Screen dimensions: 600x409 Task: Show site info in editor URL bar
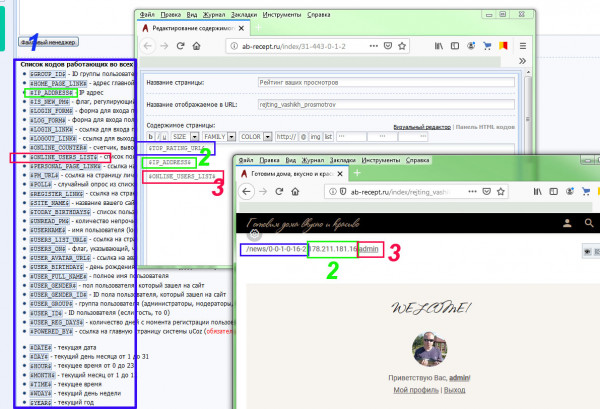[234, 46]
